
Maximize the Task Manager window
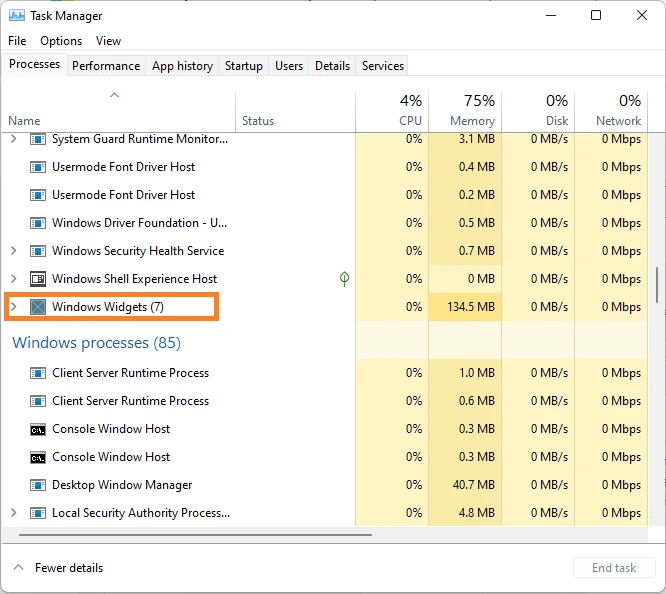click(596, 15)
